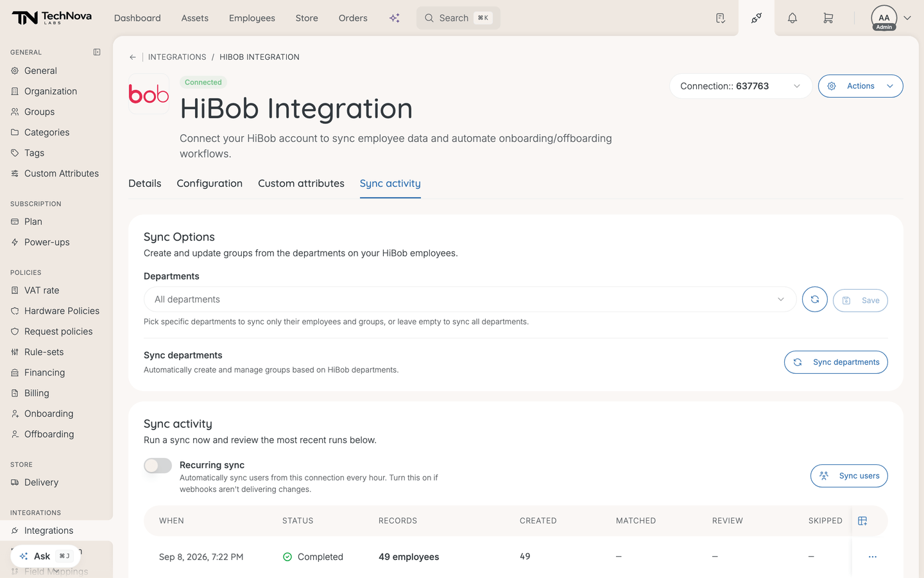Open the notifications bell
Viewport: 924px width, 578px height.
click(792, 18)
